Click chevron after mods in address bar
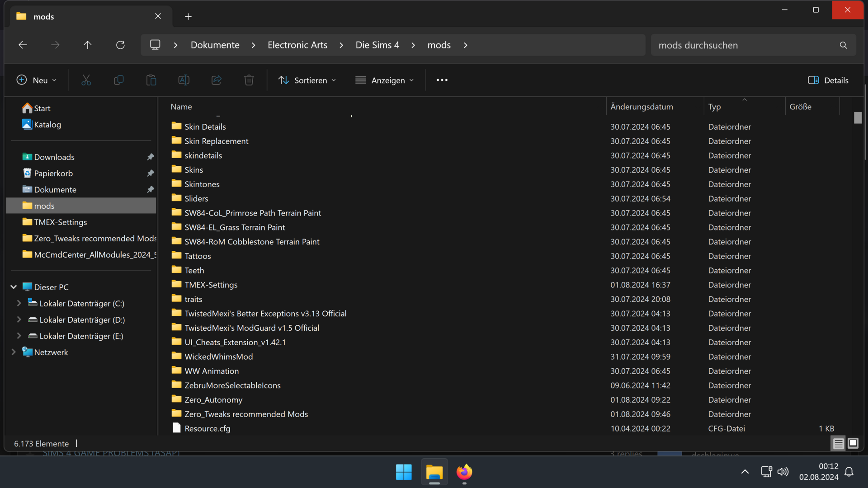868x488 pixels. (465, 45)
